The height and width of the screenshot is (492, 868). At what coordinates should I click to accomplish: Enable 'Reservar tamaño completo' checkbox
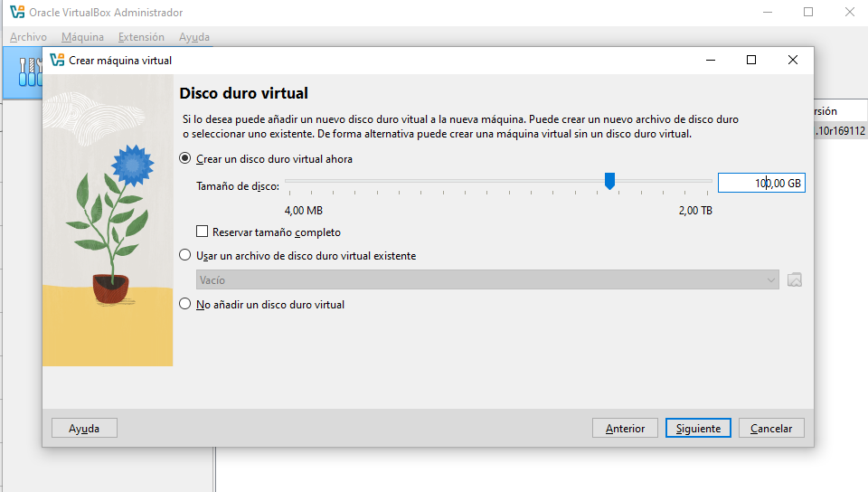(x=202, y=232)
